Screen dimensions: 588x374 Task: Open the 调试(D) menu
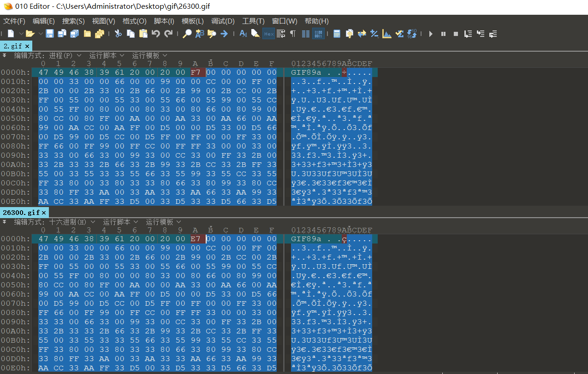tap(223, 21)
